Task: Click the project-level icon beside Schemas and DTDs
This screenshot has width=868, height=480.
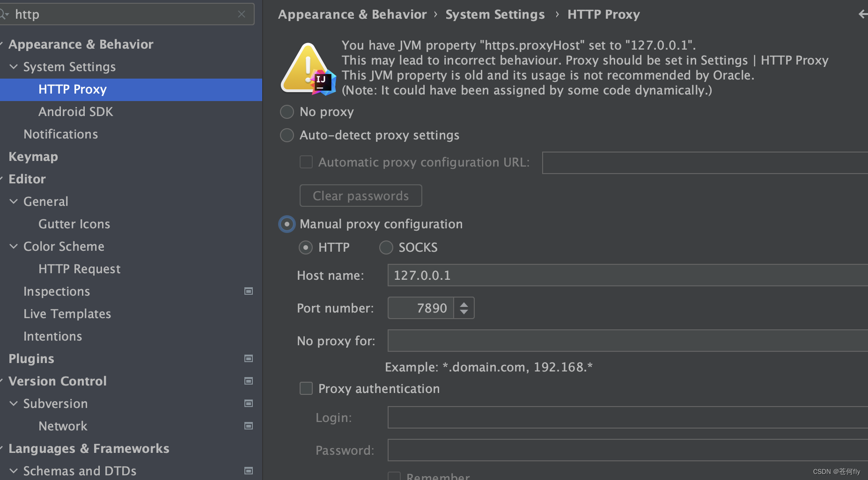Action: [249, 471]
